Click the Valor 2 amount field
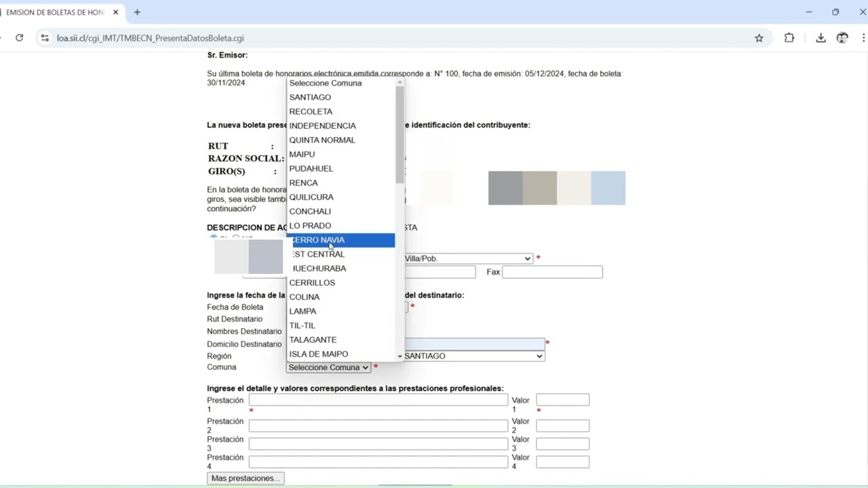Viewport: 868px width, 488px height. coord(563,426)
